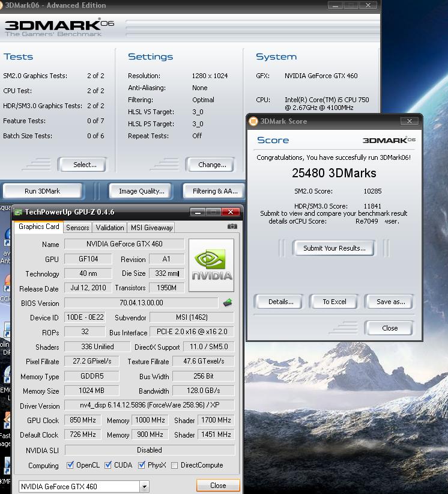The width and height of the screenshot is (448, 494).
Task: Click the Shader 1700 MHz field
Action: pos(216,420)
